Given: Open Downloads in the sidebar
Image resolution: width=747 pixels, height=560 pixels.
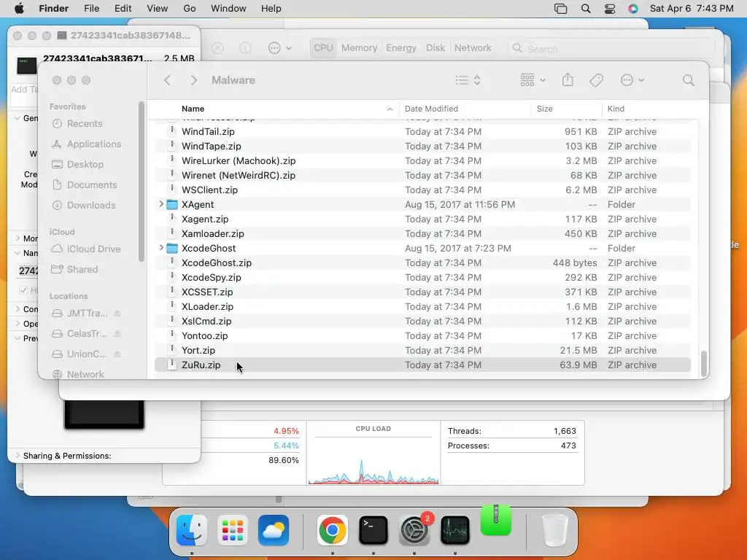Looking at the screenshot, I should point(84,205).
